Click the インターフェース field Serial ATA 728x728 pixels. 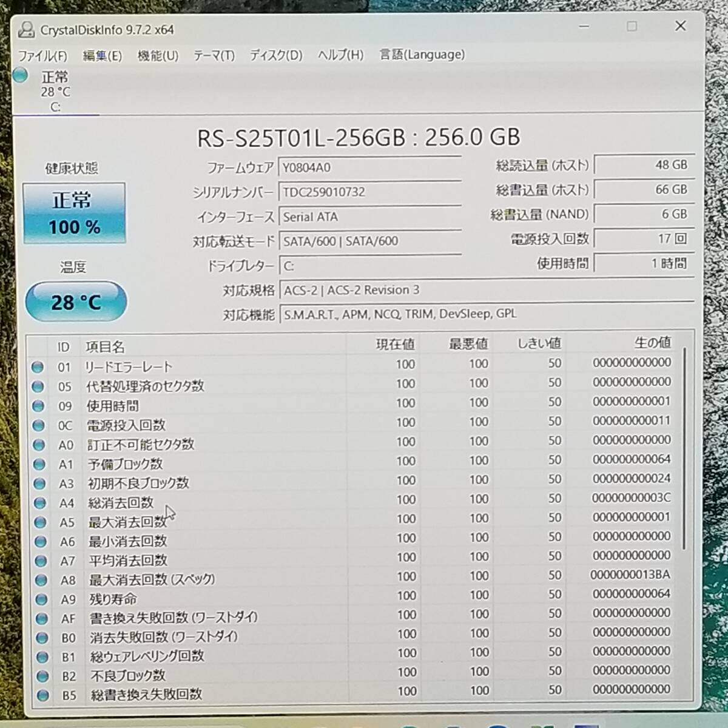[369, 217]
